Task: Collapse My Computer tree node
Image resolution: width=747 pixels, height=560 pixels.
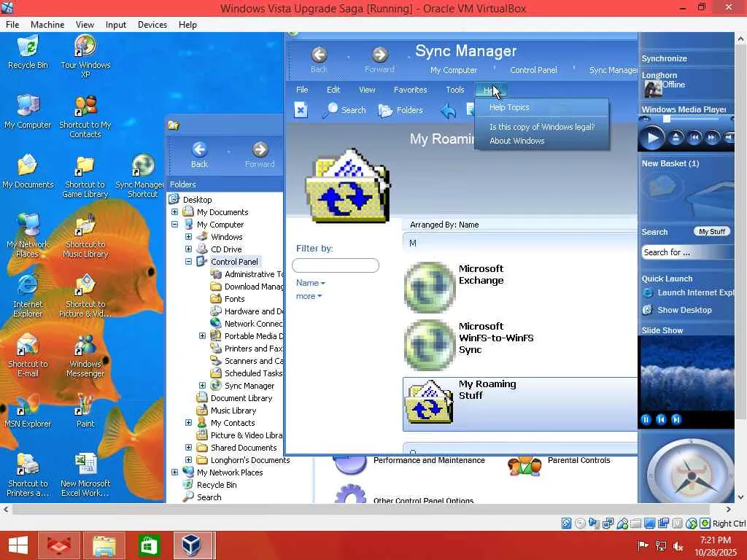Action: tap(175, 225)
